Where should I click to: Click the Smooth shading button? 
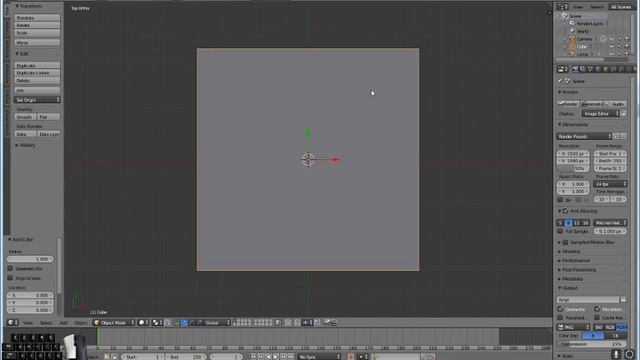coord(25,117)
